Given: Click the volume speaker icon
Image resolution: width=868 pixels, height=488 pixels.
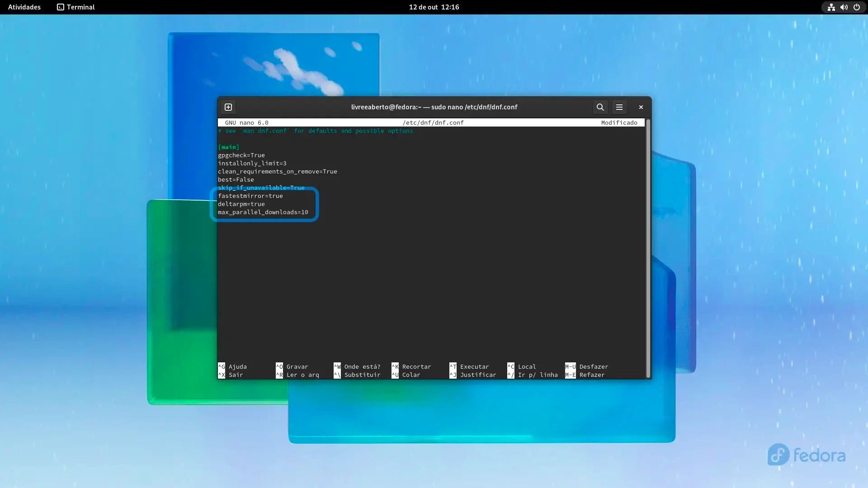Looking at the screenshot, I should [x=844, y=7].
